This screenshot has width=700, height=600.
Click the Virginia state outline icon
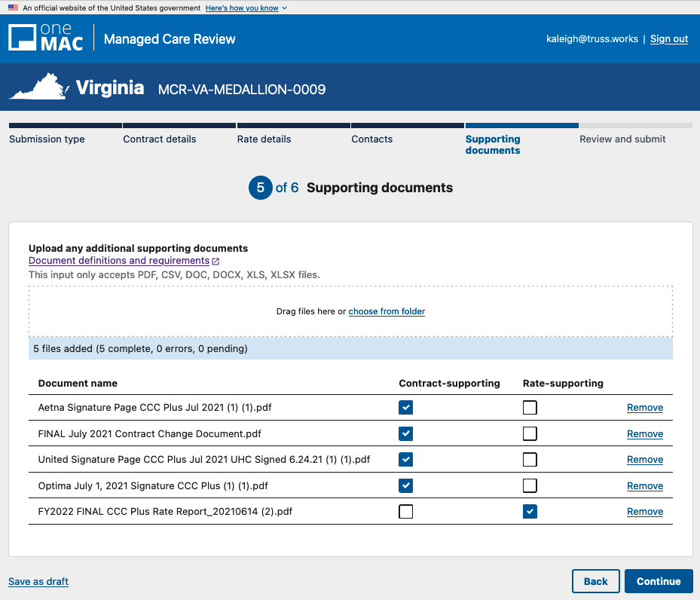(39, 88)
